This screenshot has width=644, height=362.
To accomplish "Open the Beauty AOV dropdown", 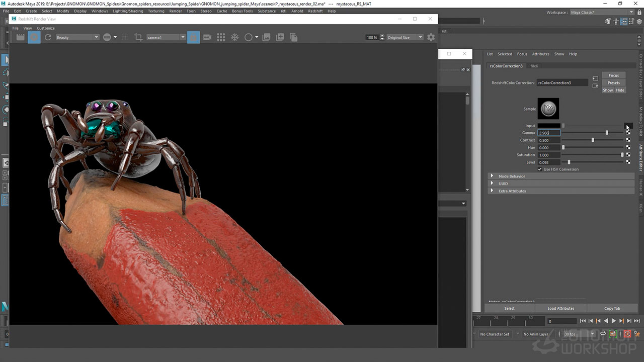I will coord(77,37).
